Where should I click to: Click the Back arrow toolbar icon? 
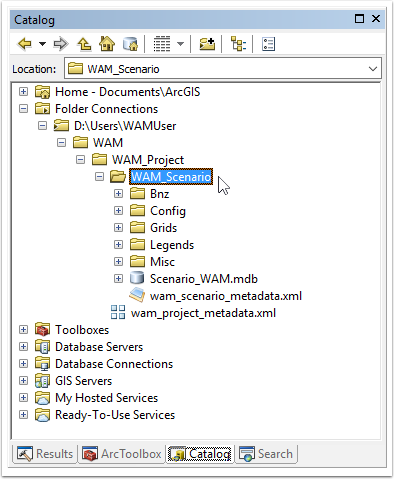click(x=25, y=44)
